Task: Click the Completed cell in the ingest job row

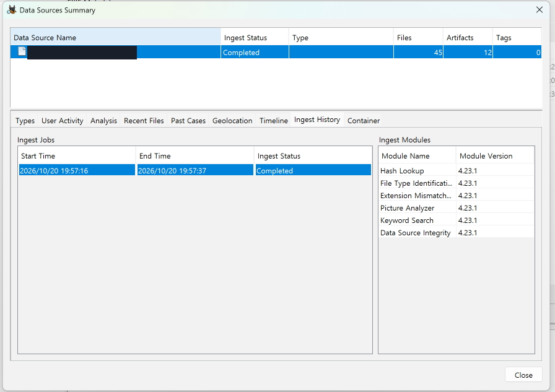Action: (x=313, y=170)
